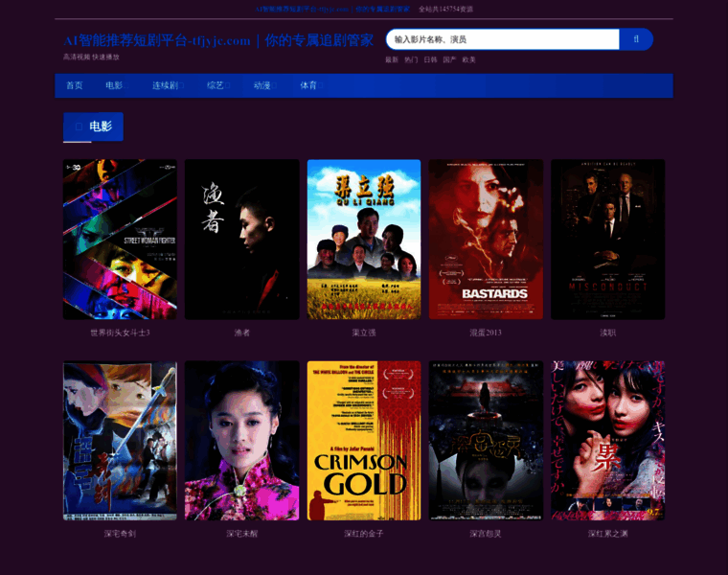Open the 渠立强 movie poster
Image resolution: width=728 pixels, height=575 pixels.
[x=364, y=240]
